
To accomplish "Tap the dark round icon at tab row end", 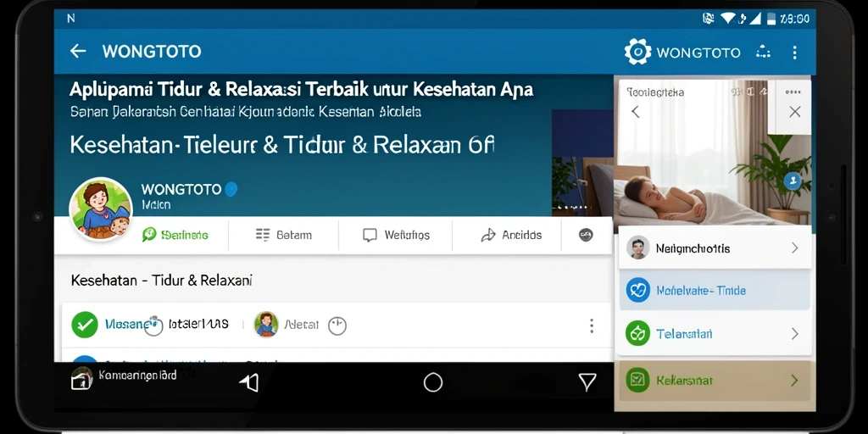I will click(587, 235).
